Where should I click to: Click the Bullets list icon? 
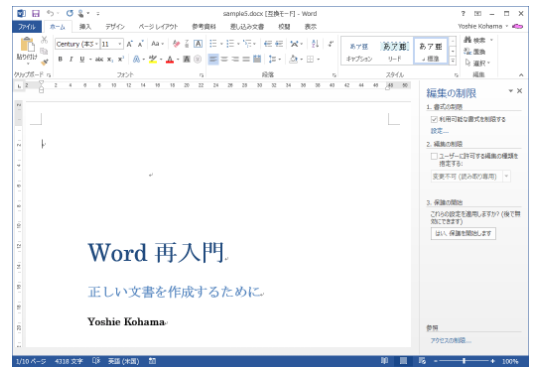213,43
